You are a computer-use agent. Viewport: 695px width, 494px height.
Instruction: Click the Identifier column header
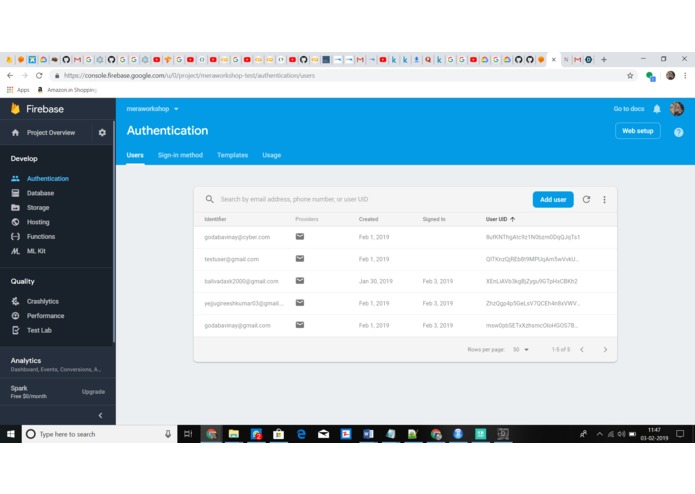pyautogui.click(x=215, y=219)
